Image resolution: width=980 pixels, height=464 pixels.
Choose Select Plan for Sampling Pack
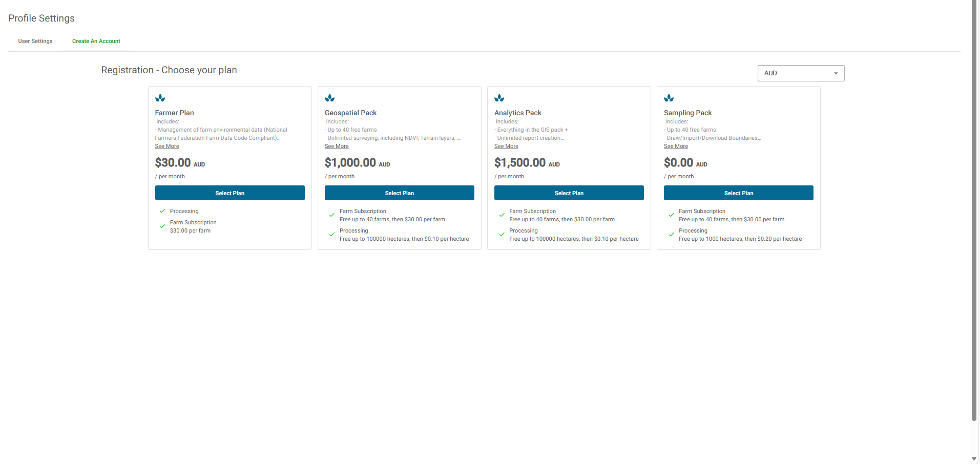pyautogui.click(x=739, y=193)
